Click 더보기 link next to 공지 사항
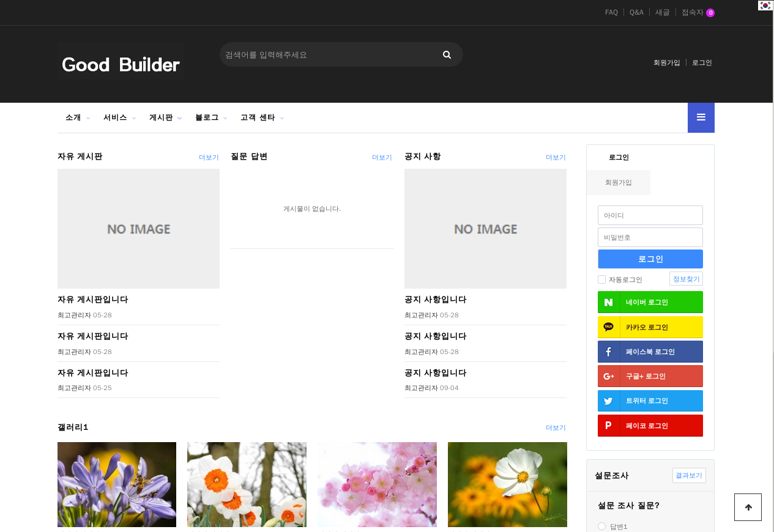 coord(556,157)
